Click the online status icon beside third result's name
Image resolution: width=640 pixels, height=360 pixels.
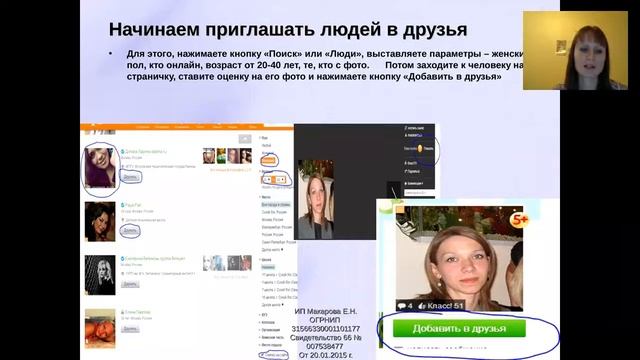[x=122, y=259]
